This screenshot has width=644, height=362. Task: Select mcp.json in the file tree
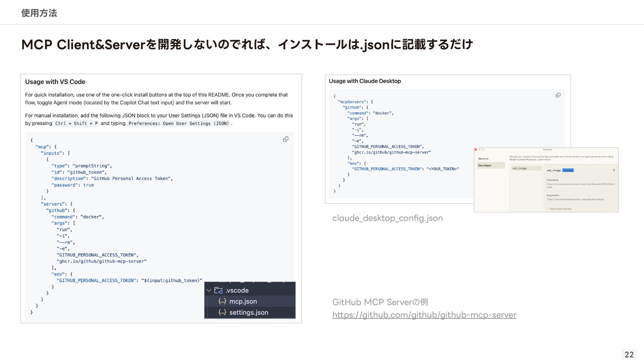click(x=243, y=301)
